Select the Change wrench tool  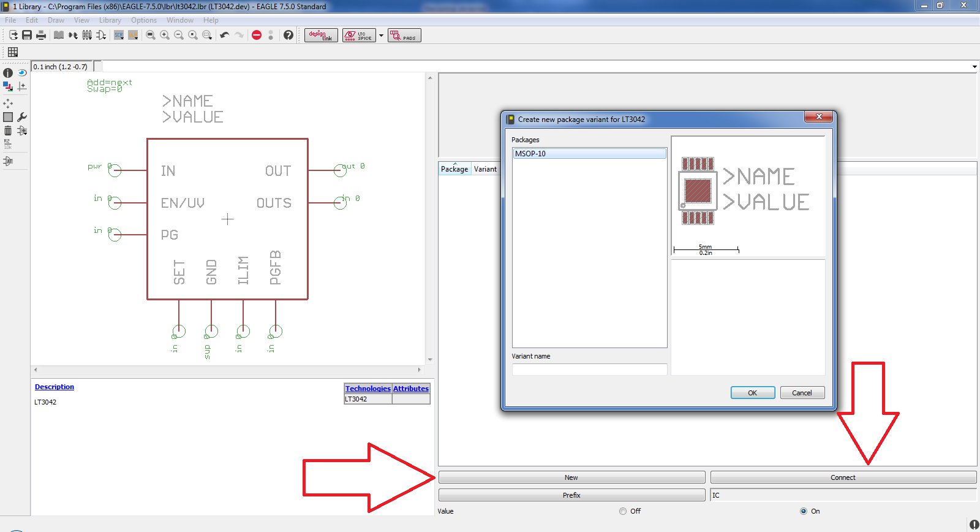pos(22,116)
